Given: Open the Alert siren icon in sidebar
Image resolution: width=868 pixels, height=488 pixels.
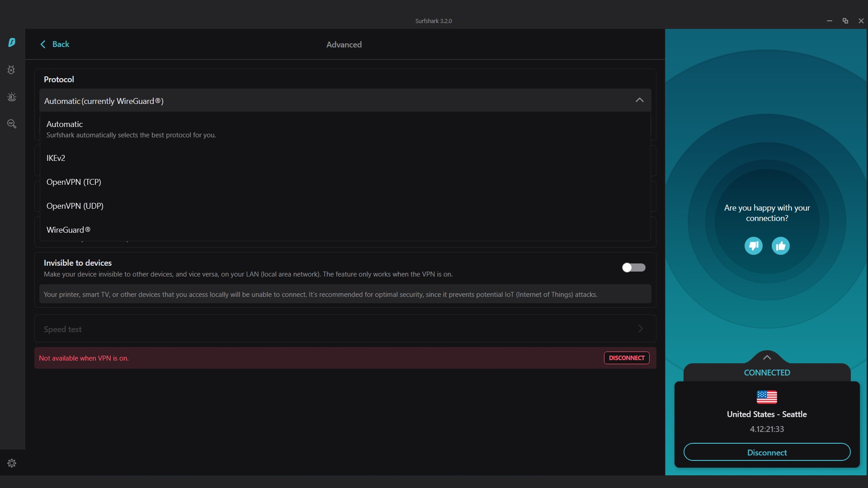Looking at the screenshot, I should pos(12,97).
